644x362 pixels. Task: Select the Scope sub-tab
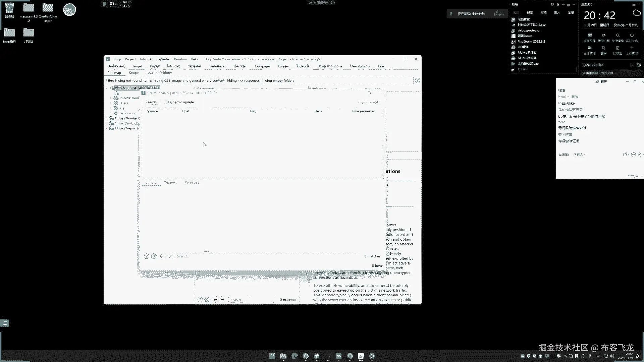point(133,73)
